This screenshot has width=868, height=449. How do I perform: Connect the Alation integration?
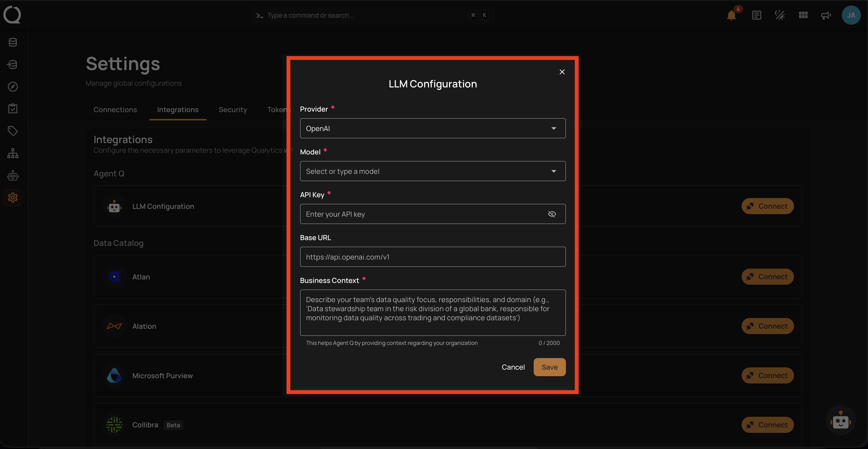pos(768,326)
